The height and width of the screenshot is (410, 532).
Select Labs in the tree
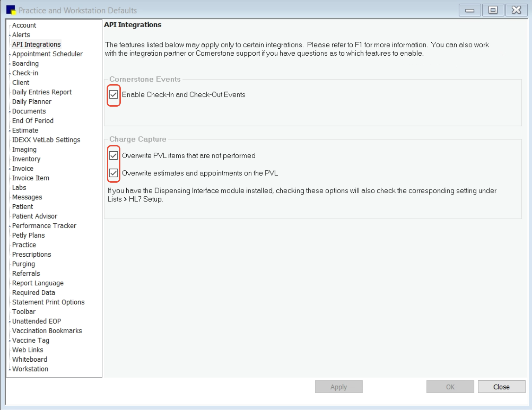click(19, 188)
